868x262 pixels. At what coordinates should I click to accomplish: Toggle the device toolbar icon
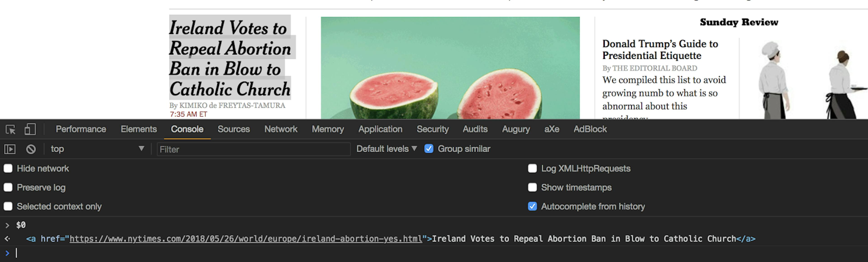click(30, 130)
